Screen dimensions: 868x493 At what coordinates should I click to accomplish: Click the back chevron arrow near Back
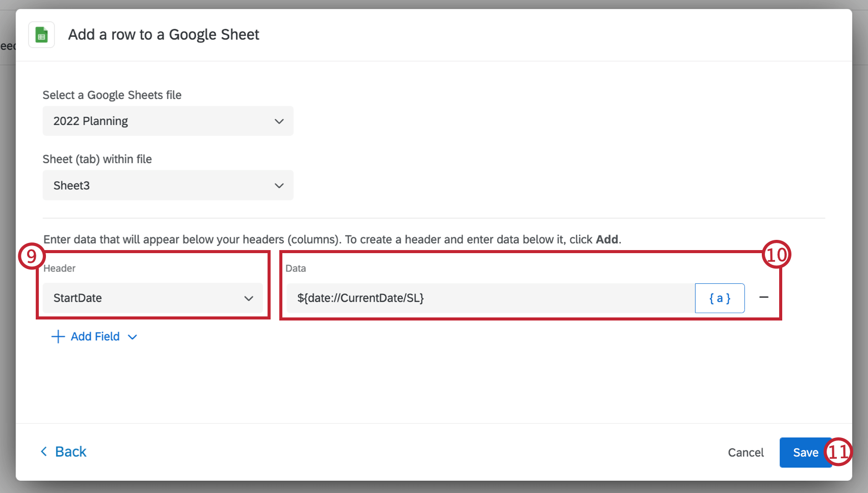pyautogui.click(x=44, y=452)
